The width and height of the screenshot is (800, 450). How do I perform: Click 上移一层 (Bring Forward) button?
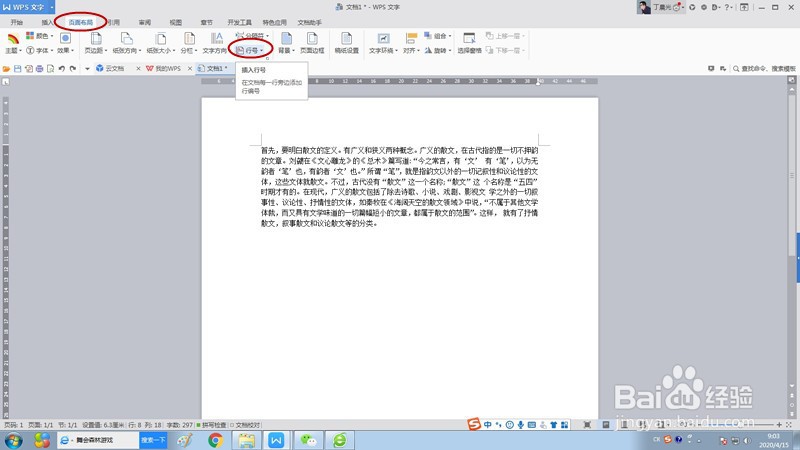click(505, 36)
